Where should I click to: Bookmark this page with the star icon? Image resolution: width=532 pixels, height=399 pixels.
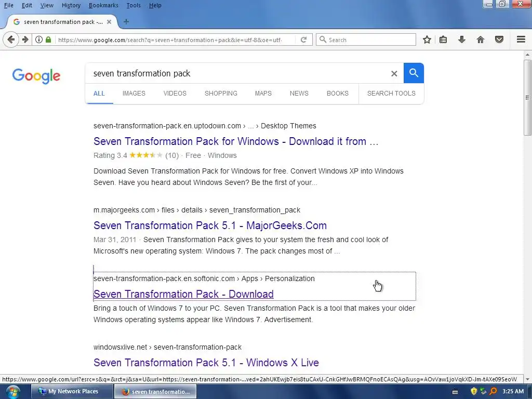[427, 39]
